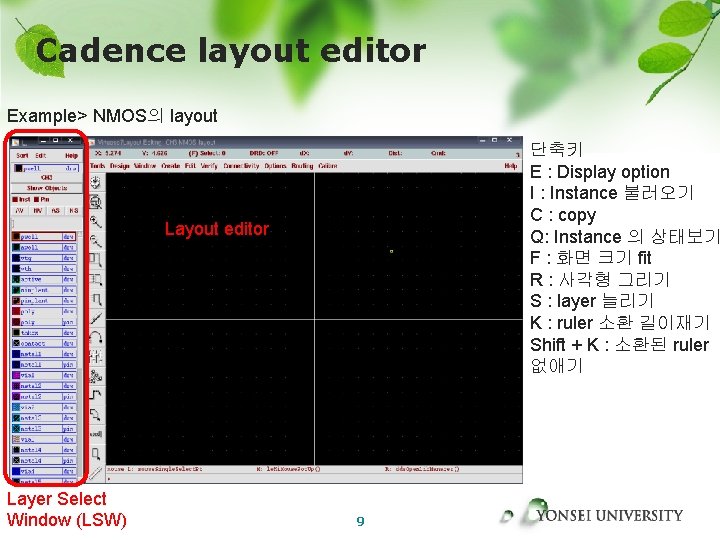
Task: Select the Create Label tool icon
Action: click(96, 434)
